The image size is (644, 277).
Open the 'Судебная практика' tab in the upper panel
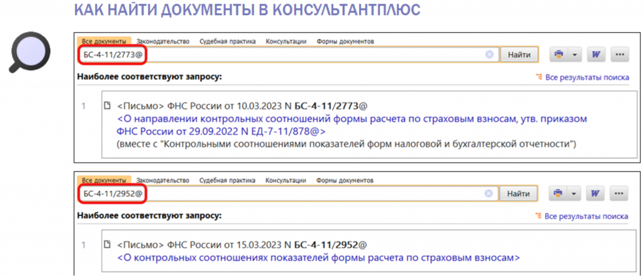click(228, 41)
